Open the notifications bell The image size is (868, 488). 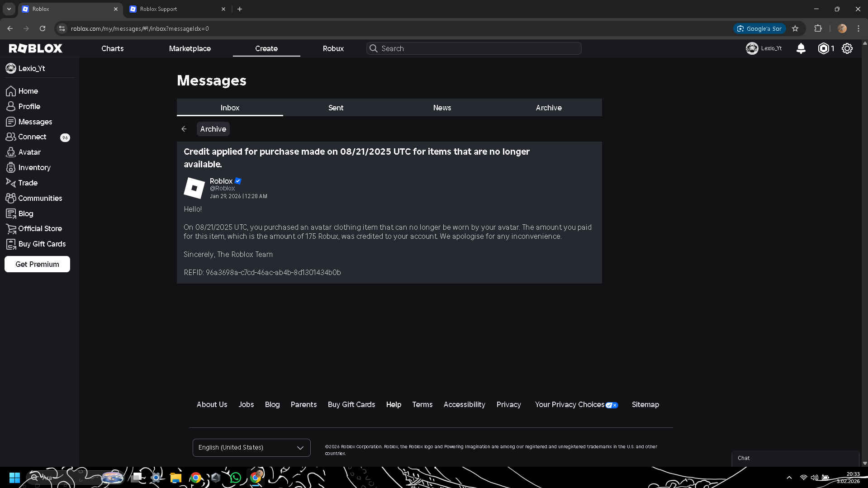point(801,48)
